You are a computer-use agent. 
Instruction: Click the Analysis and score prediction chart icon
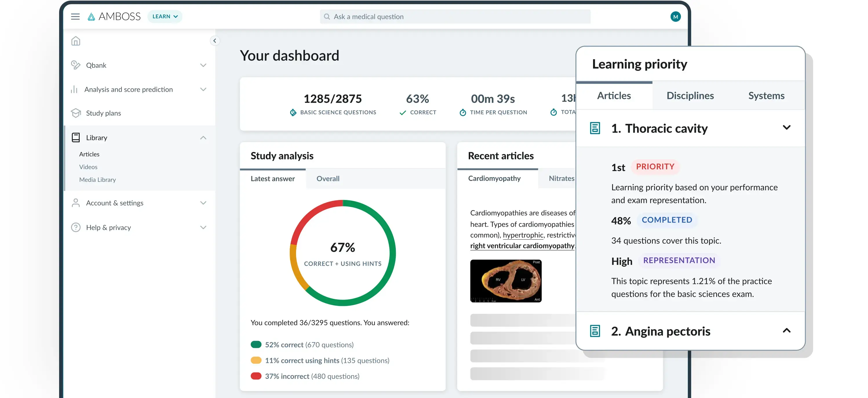(75, 89)
